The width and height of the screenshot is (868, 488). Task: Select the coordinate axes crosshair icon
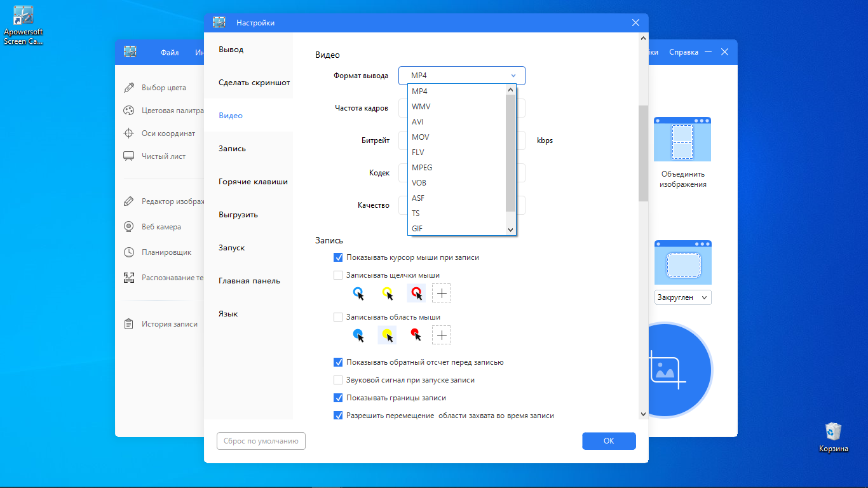pos(129,133)
